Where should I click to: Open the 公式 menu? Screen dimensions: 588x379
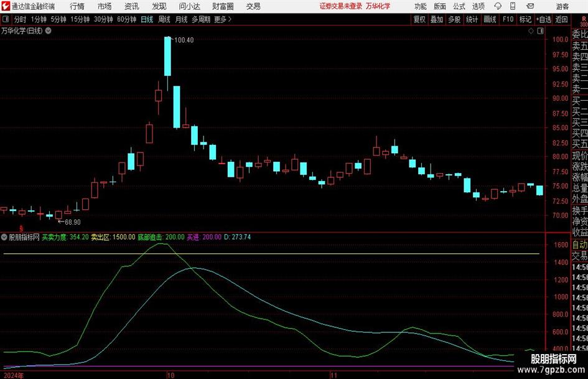pos(459,6)
